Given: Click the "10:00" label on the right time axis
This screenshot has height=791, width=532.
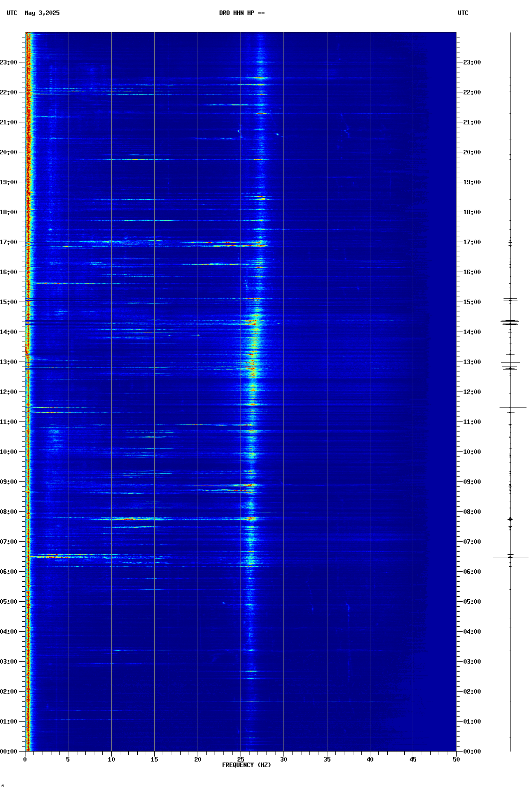Looking at the screenshot, I should (472, 452).
